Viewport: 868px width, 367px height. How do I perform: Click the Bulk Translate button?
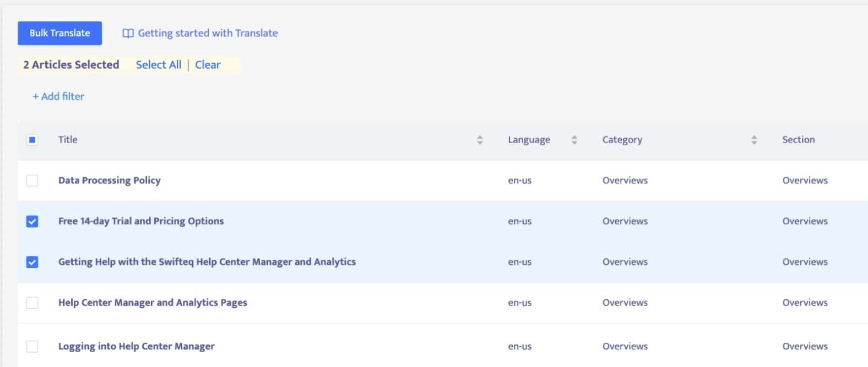[x=59, y=33]
